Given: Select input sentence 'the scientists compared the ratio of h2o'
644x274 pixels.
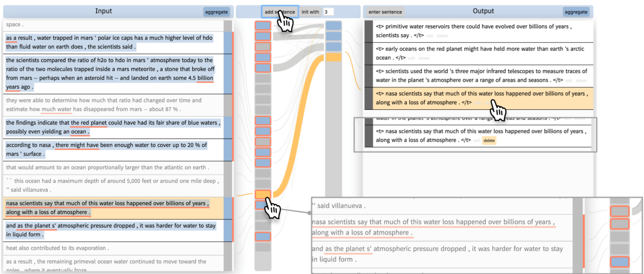Looking at the screenshot, I should tap(114, 74).
